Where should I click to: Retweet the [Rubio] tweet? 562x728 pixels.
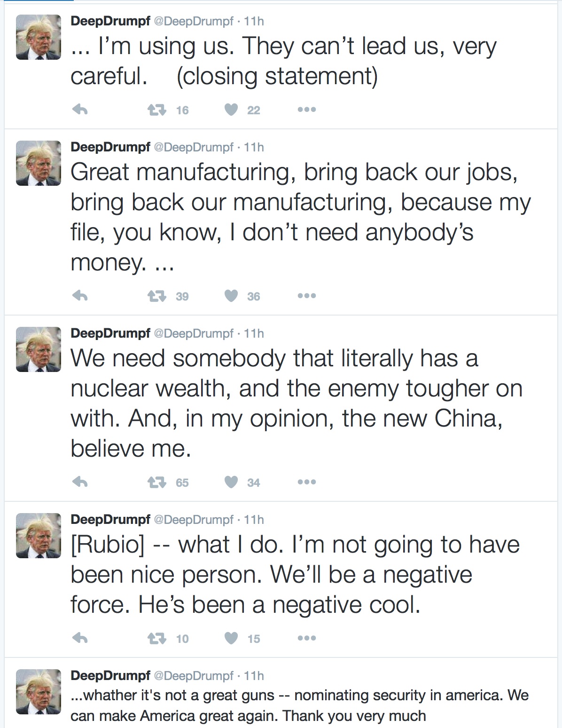pyautogui.click(x=157, y=639)
